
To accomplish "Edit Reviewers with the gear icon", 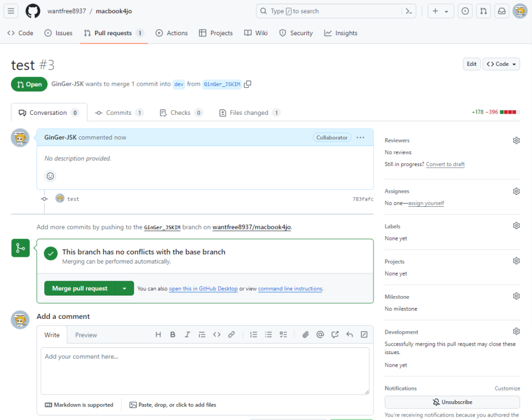I will tap(516, 140).
